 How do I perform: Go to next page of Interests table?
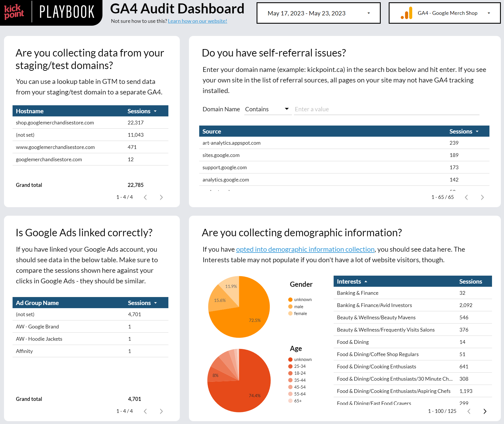[x=485, y=411]
